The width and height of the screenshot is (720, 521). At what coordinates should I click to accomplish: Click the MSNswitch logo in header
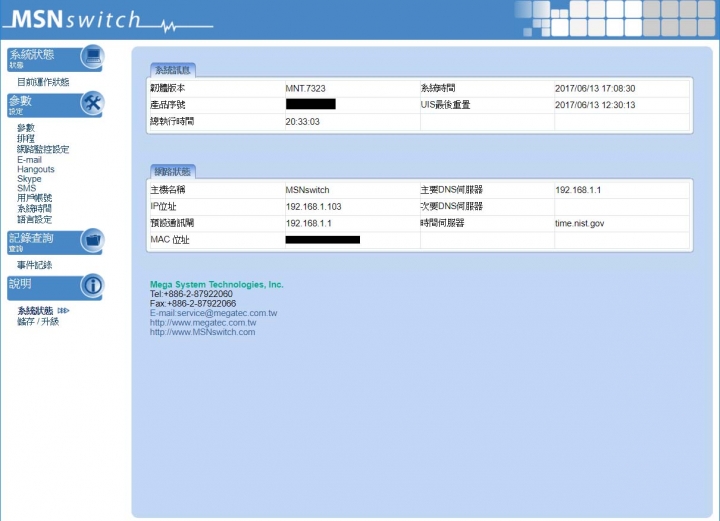[109, 20]
